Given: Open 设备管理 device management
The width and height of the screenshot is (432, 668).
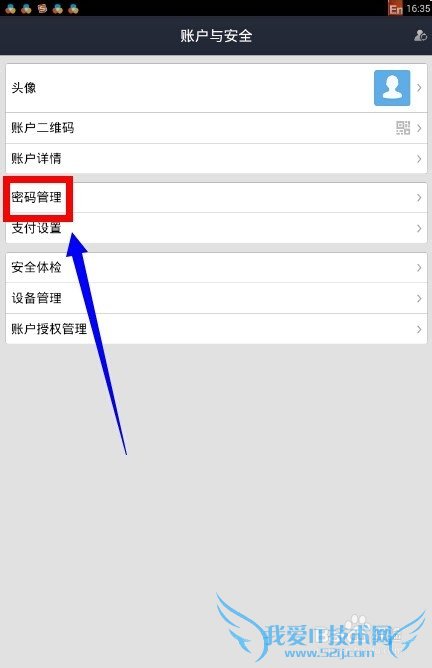Looking at the screenshot, I should [216, 298].
